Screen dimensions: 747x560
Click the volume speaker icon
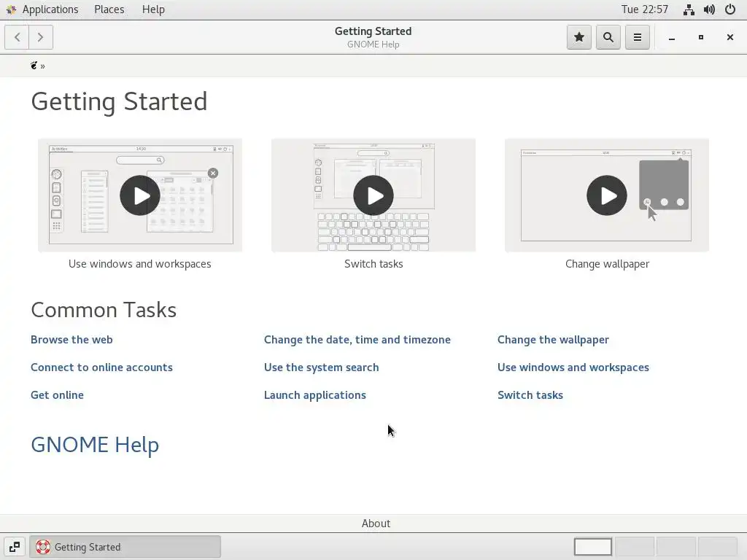click(709, 9)
